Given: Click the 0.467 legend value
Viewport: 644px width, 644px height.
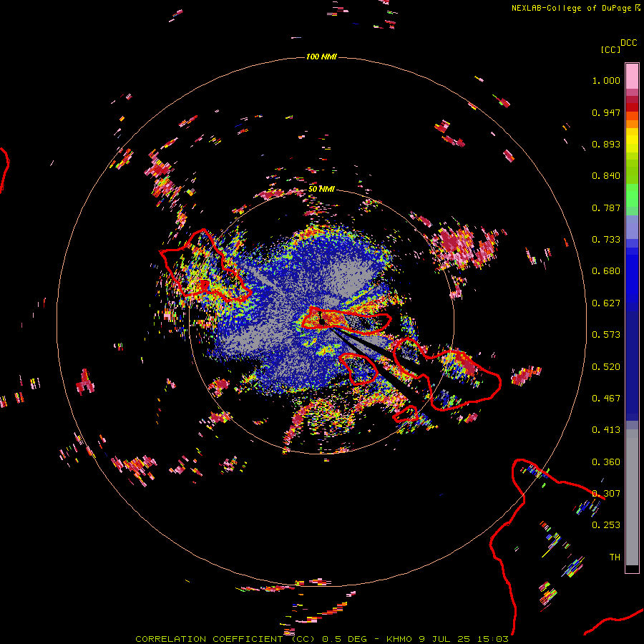Looking at the screenshot, I should (x=606, y=399).
